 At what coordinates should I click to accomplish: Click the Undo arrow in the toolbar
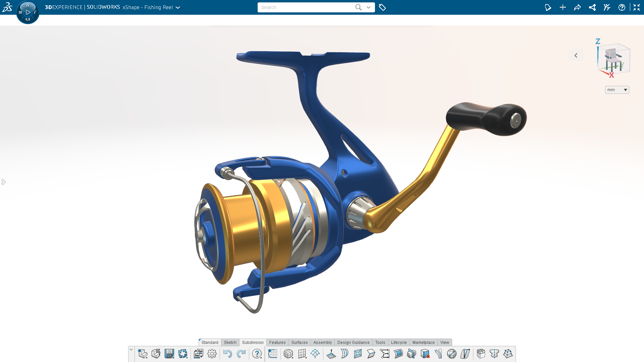(227, 354)
